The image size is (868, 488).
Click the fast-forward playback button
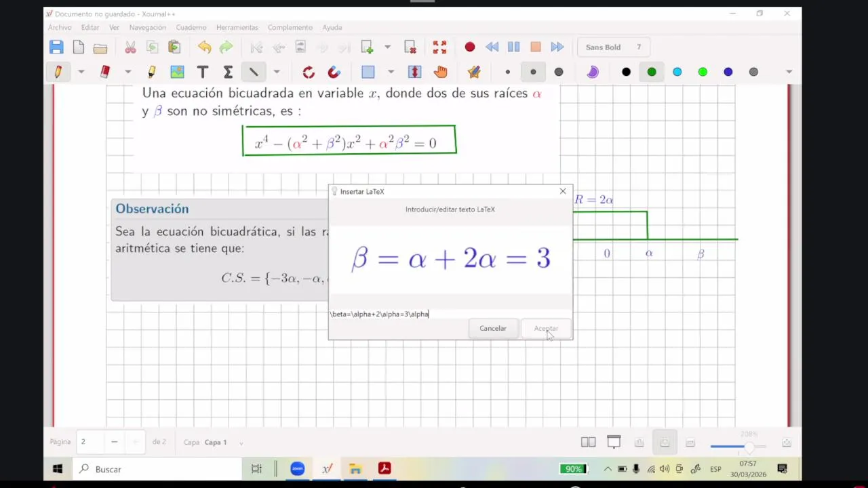[557, 47]
